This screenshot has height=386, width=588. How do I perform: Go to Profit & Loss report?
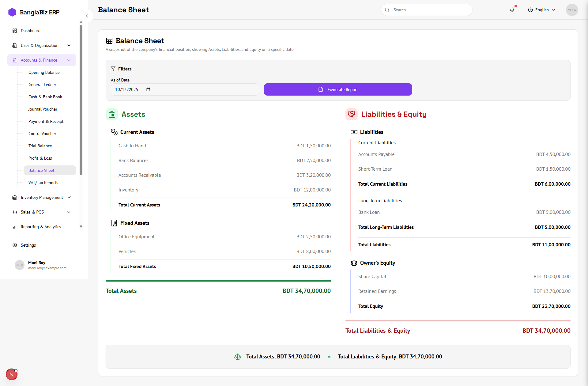coord(40,158)
